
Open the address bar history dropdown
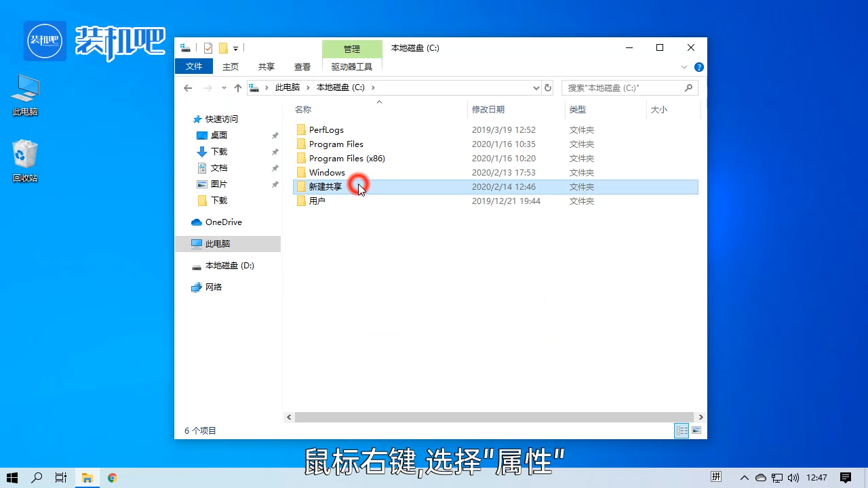click(x=536, y=87)
